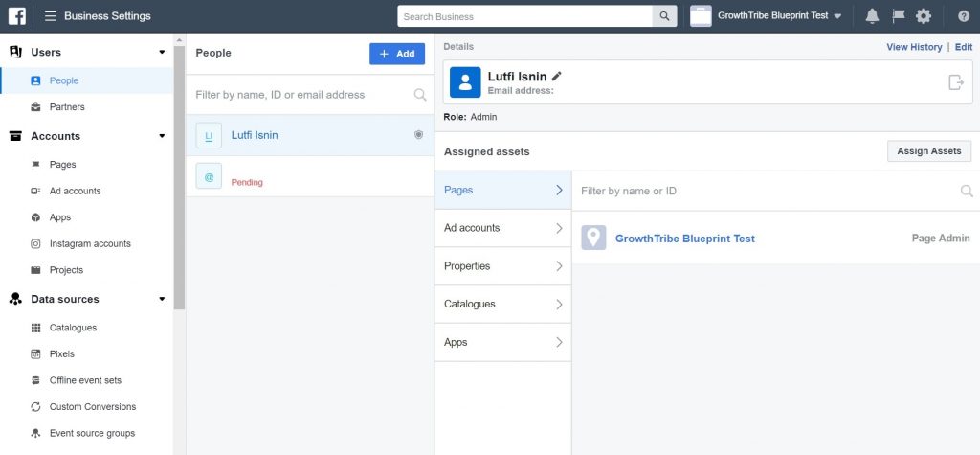
Task: Click the blue user avatar in Details
Action: [x=465, y=82]
